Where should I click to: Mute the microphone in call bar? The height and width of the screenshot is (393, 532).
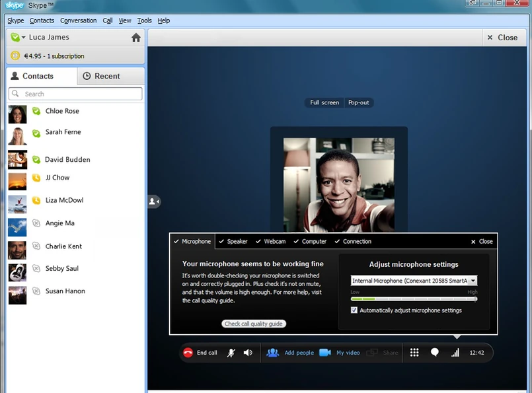[x=231, y=353]
